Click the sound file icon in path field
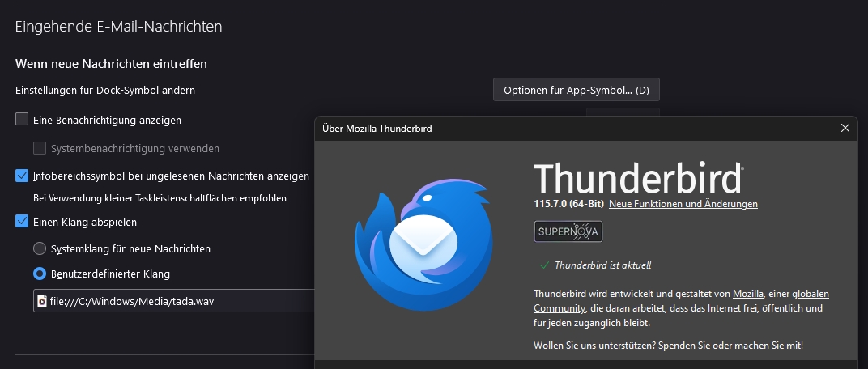868x369 pixels. point(42,301)
